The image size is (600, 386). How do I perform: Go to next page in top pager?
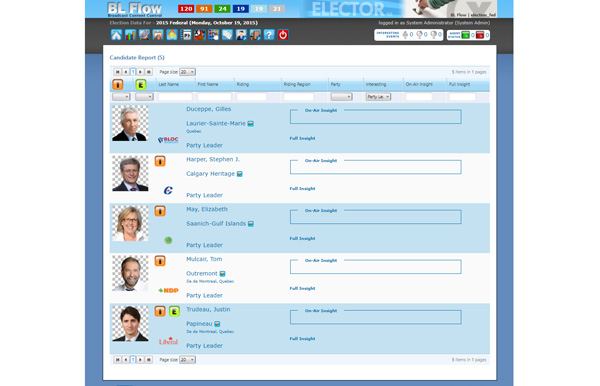coord(140,72)
